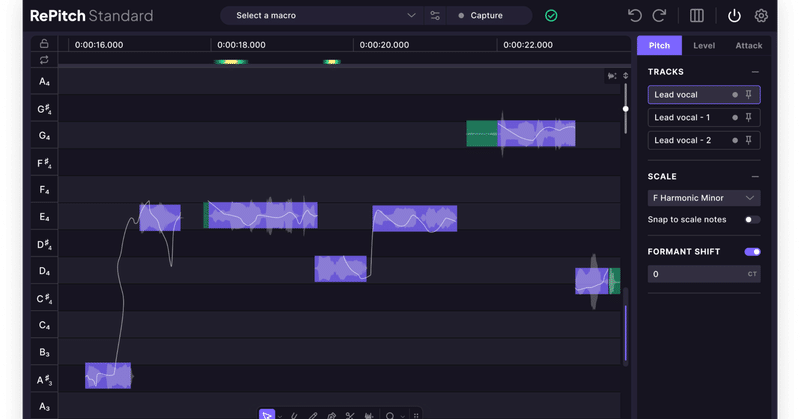
Task: Click the G4 piano key
Action: pos(44,135)
